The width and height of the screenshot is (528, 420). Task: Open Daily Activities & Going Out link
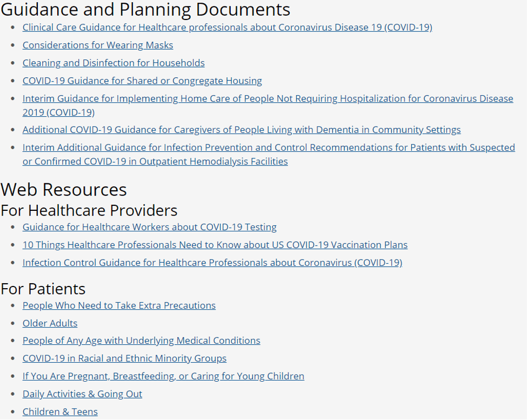tap(82, 395)
